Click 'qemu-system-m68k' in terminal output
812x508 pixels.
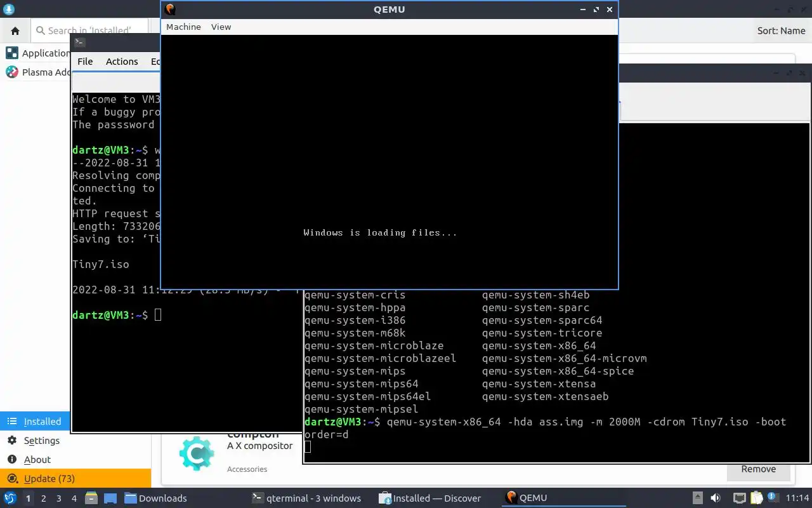pyautogui.click(x=355, y=333)
